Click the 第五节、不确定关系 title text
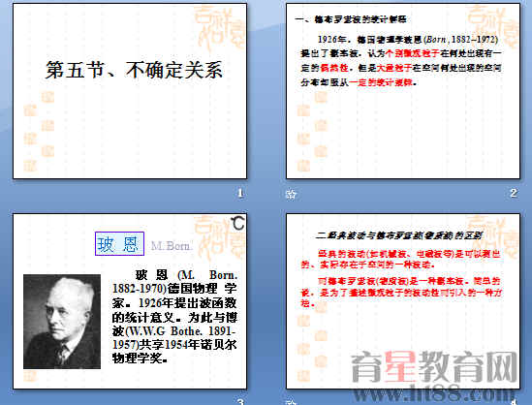 click(134, 70)
